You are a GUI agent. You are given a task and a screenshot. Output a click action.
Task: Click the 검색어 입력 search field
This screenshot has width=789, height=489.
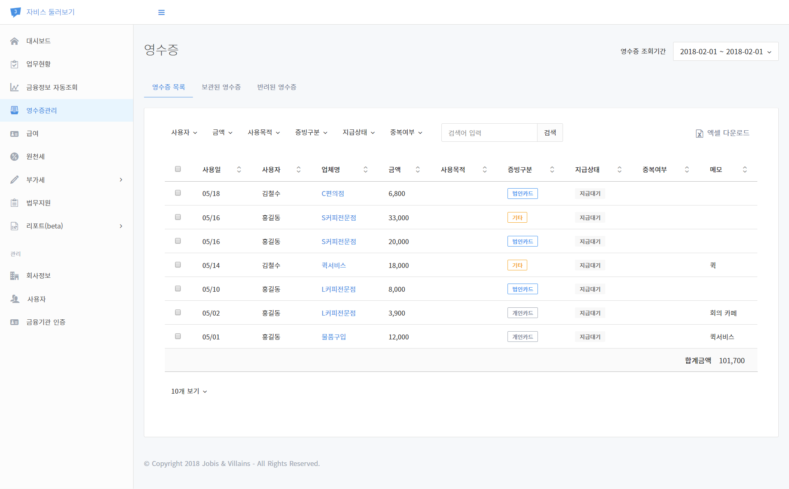[x=489, y=132]
